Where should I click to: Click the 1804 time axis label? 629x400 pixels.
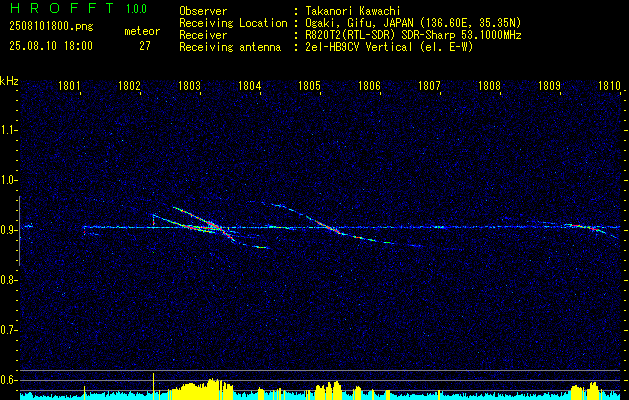click(250, 85)
